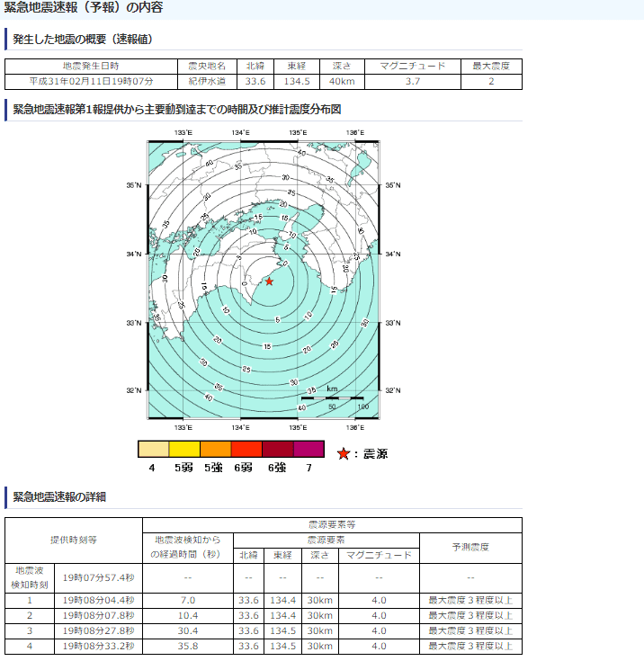Click the 19時08分27.8秒 third report time
Image resolution: width=644 pixels, height=670 pixels.
pyautogui.click(x=99, y=631)
